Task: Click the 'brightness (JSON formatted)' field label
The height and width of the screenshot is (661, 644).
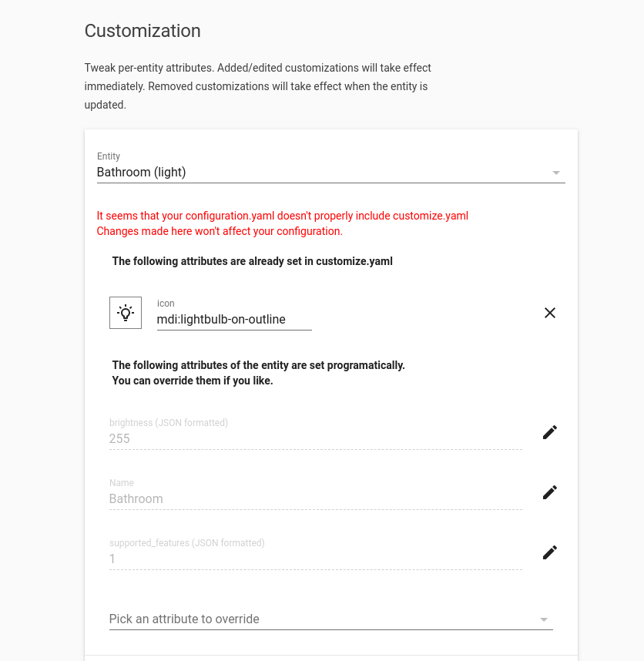Action: tap(169, 423)
